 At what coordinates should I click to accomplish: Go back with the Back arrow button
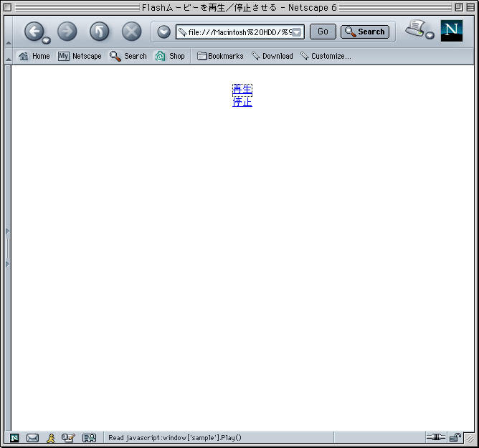[34, 31]
